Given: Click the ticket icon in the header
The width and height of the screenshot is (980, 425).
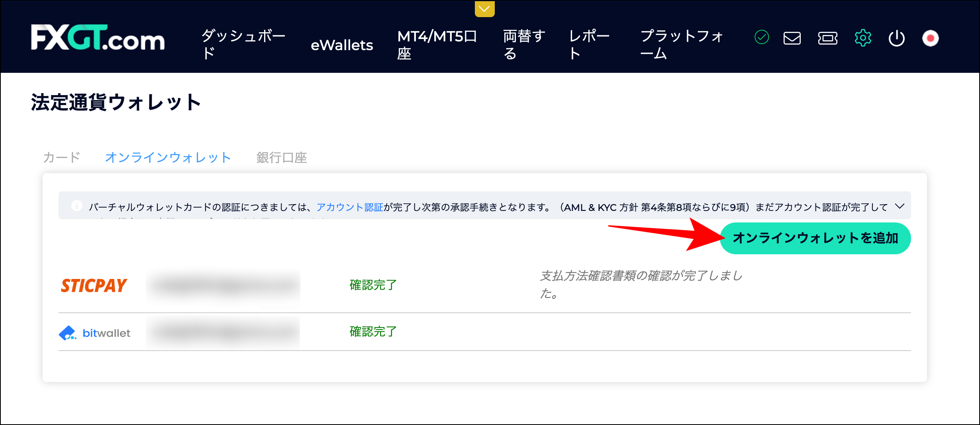Looking at the screenshot, I should pyautogui.click(x=827, y=38).
